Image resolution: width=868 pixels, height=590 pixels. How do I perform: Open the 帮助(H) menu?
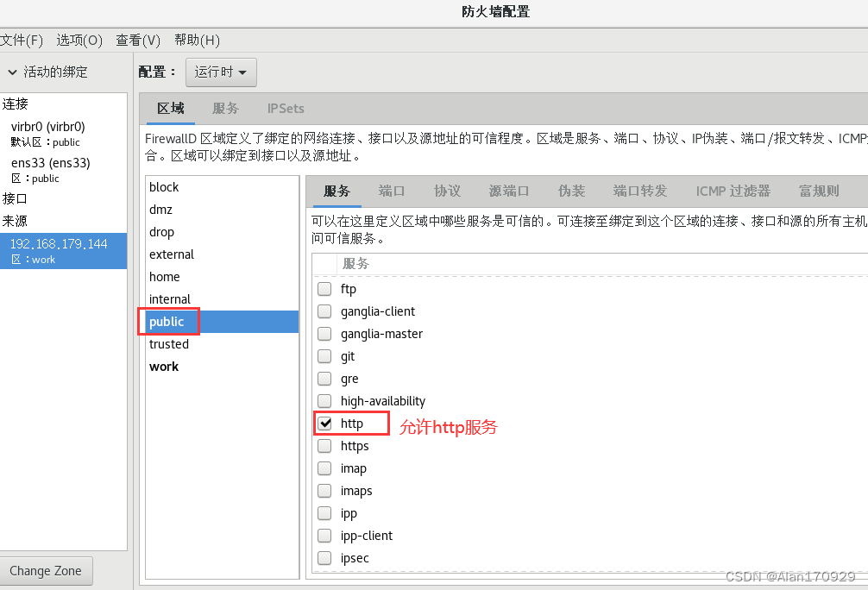coord(197,41)
